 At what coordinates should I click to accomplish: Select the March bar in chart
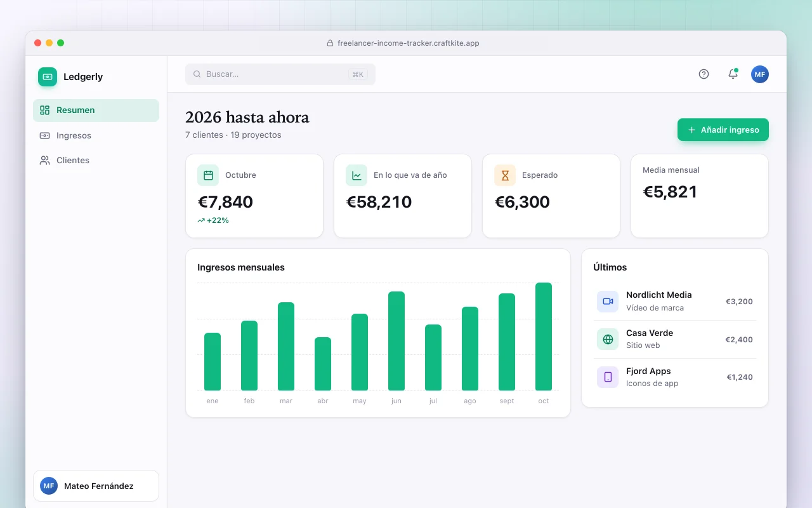[x=286, y=347]
